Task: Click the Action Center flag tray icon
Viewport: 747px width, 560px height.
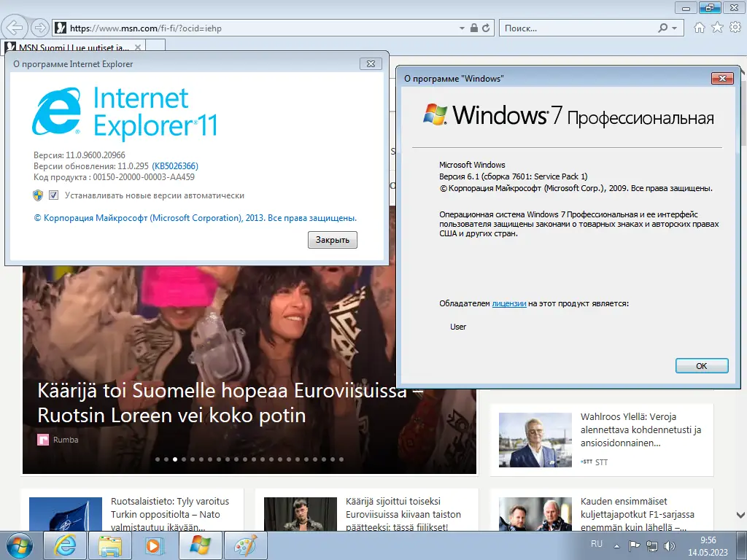Action: point(634,546)
